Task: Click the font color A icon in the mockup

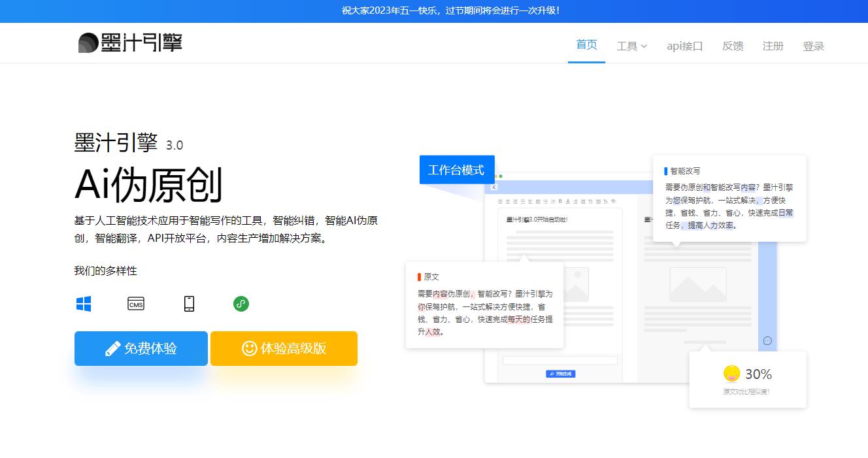Action: pos(568,201)
